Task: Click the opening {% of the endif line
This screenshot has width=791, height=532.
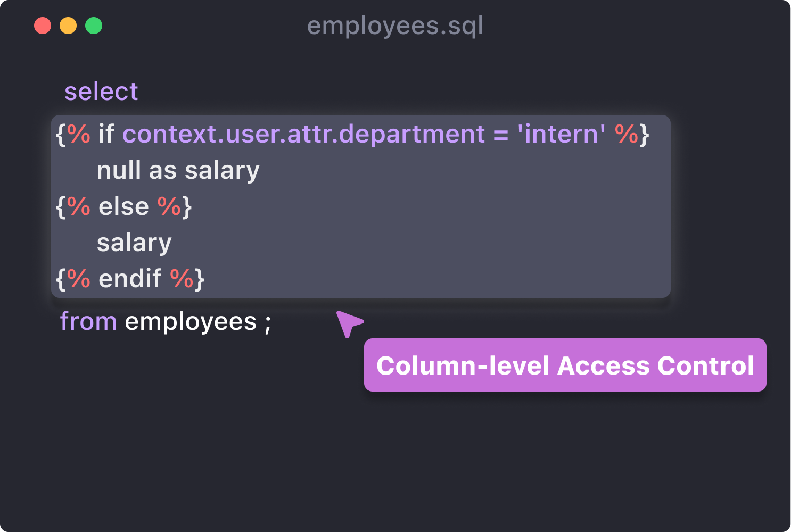Action: coord(73,279)
